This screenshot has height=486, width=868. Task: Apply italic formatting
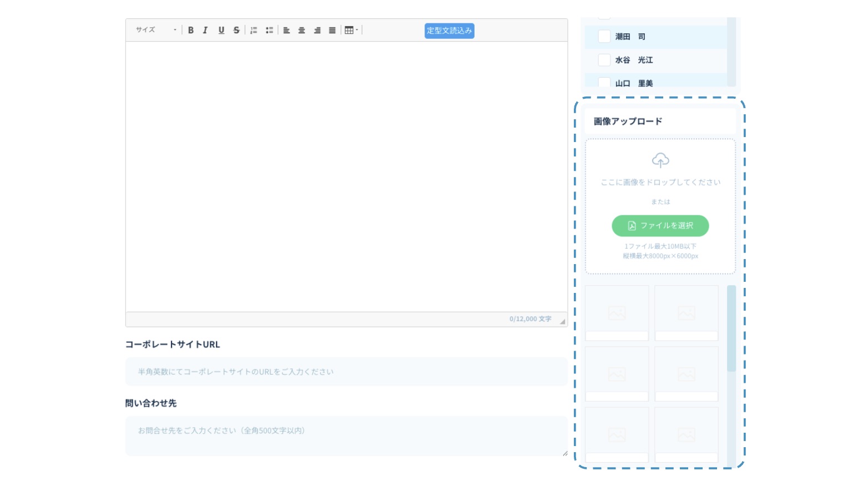click(205, 31)
